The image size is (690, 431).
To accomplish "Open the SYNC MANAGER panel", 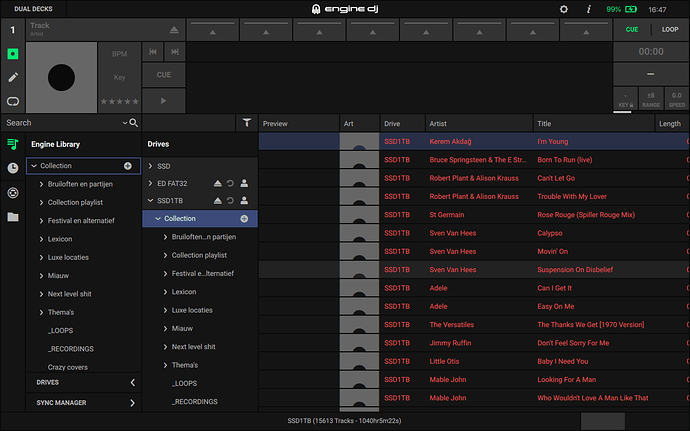I will coord(84,402).
